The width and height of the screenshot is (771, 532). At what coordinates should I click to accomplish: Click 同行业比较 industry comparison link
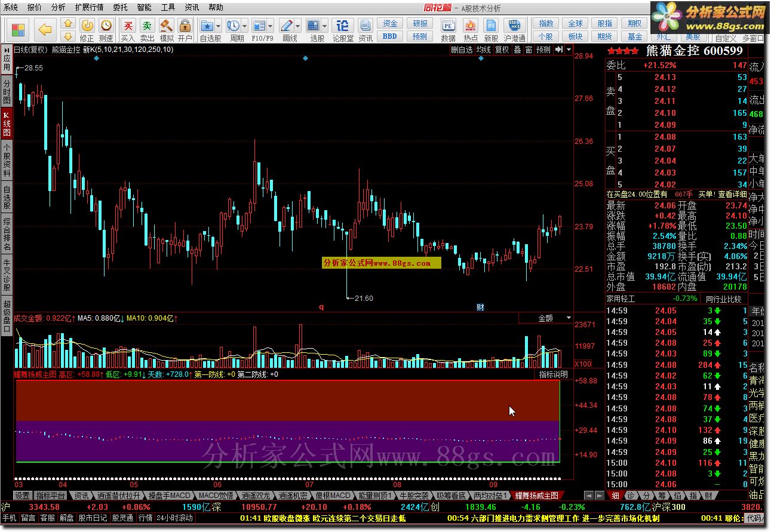[723, 299]
